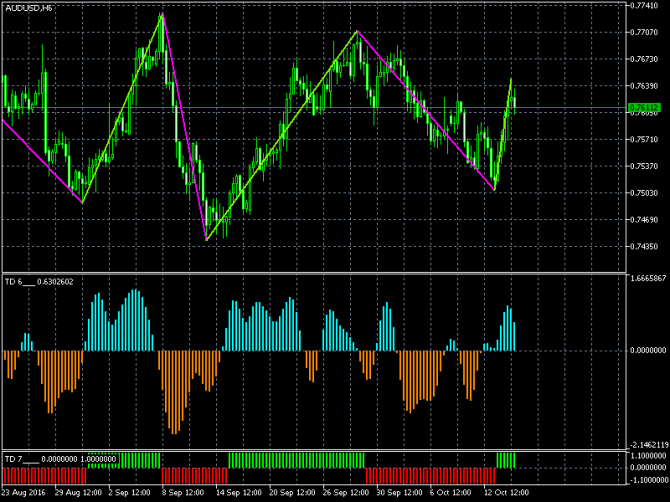Click the AUDUSD,H6 chart title label

29,8
